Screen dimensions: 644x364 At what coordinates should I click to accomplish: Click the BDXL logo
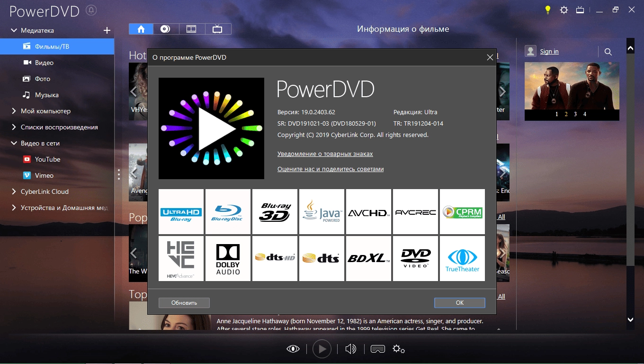368,258
